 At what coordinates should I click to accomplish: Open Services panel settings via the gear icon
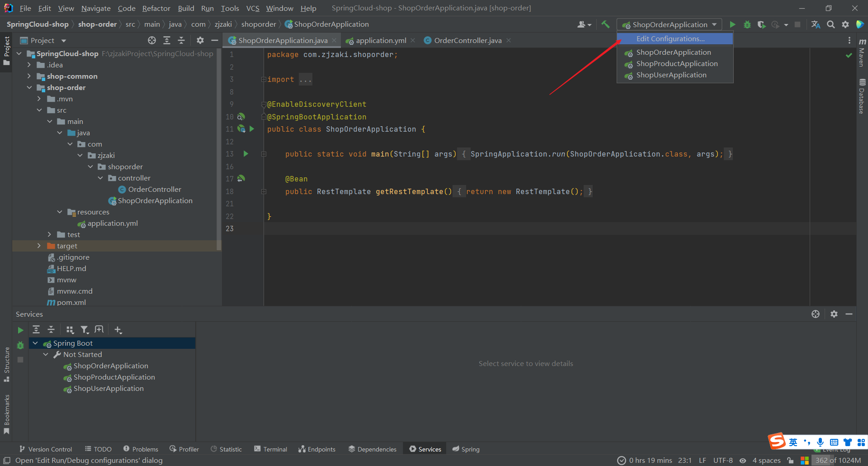pyautogui.click(x=834, y=314)
